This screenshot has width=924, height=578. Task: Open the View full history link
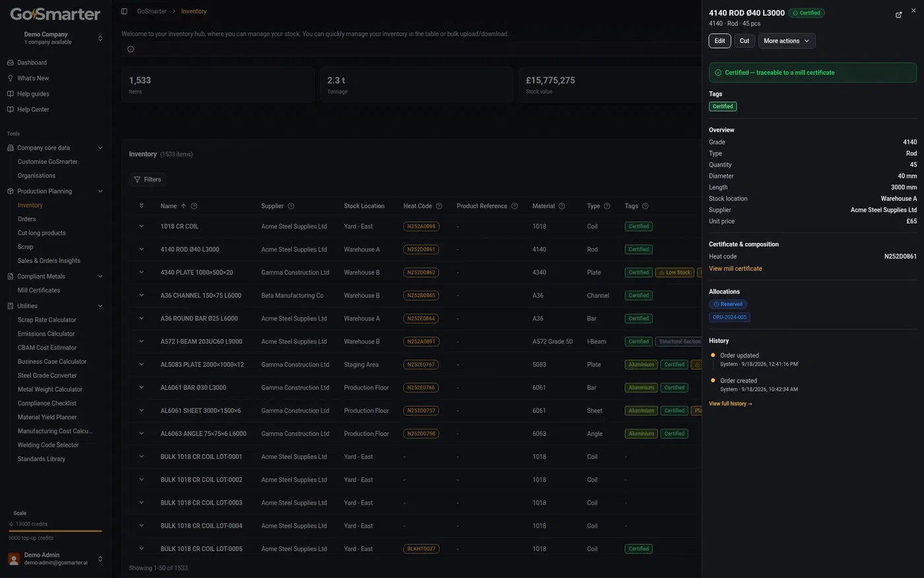click(731, 404)
